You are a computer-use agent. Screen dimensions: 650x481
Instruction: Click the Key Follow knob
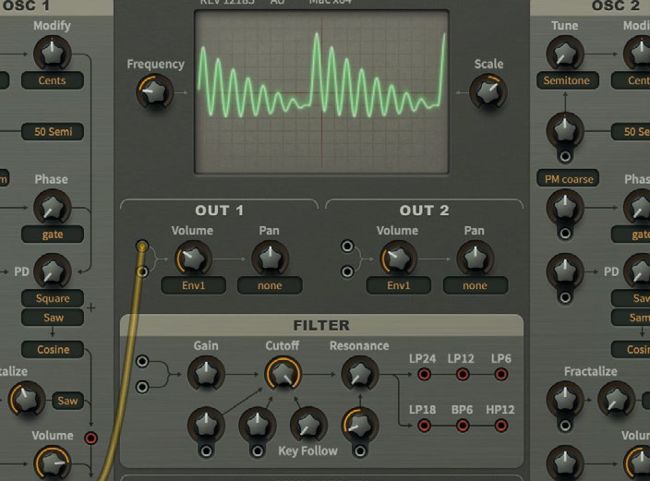click(x=308, y=425)
